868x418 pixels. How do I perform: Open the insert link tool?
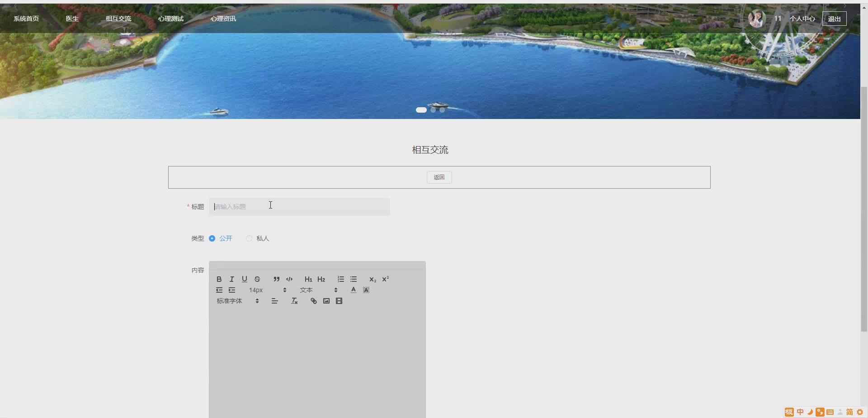click(313, 300)
